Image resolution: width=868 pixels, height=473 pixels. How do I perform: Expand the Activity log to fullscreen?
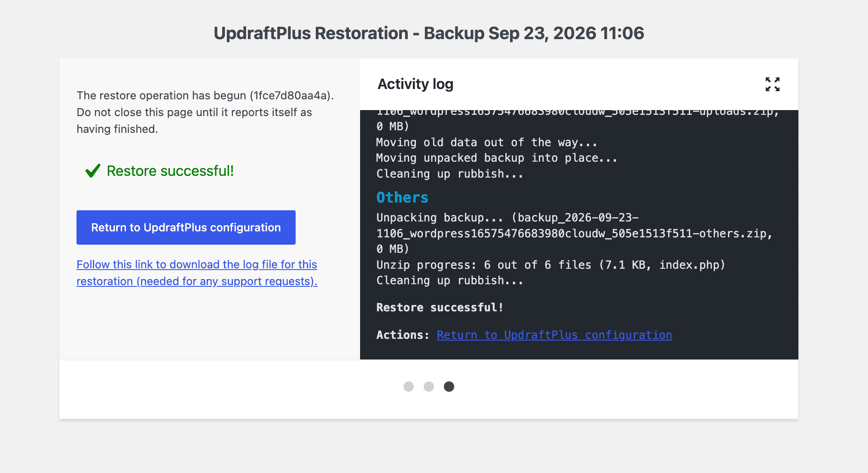pos(772,84)
